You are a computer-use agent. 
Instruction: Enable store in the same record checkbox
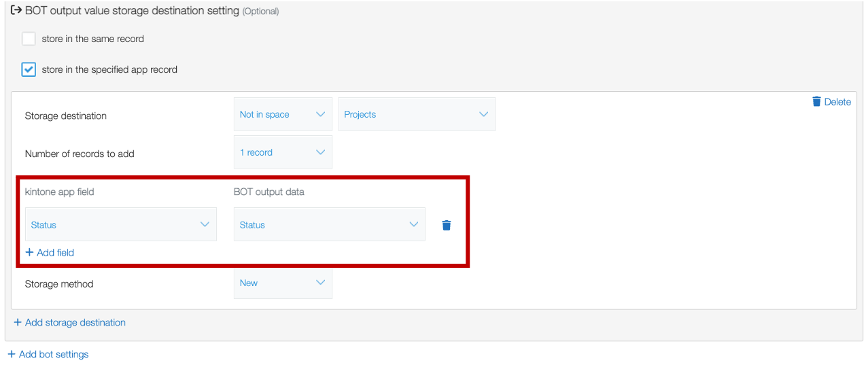pyautogui.click(x=29, y=39)
